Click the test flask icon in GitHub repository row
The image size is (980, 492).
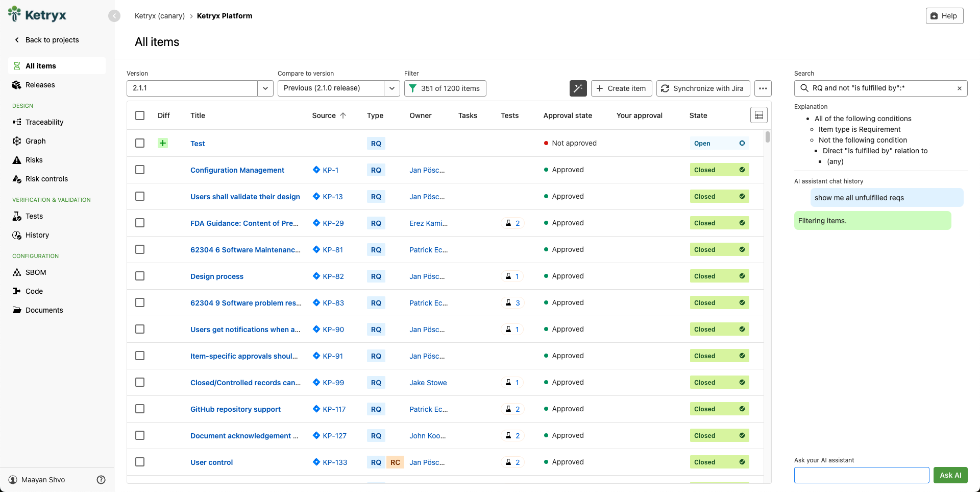[508, 409]
